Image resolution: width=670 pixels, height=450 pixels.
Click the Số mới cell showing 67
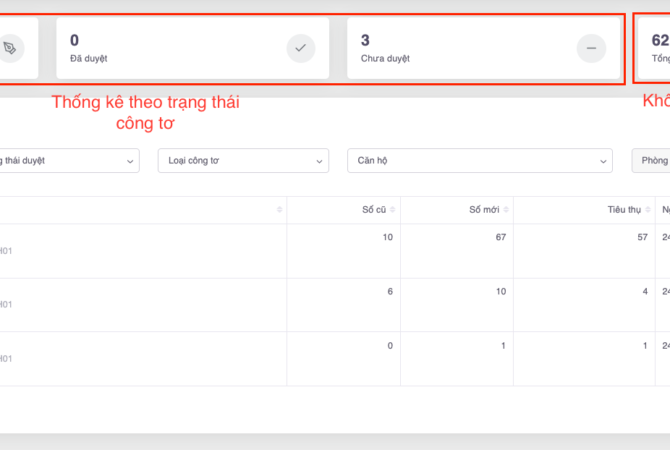[x=499, y=237]
